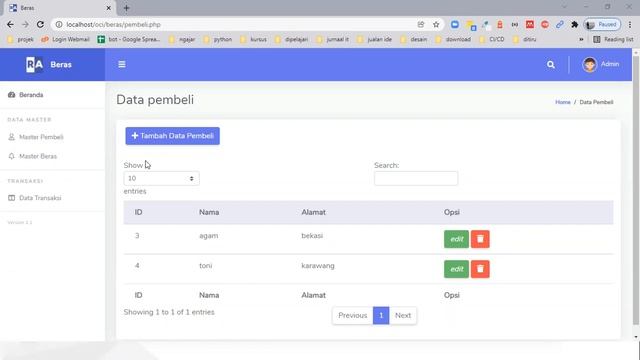The image size is (640, 360).
Task: Open Chrome three-dot menu
Action: [x=630, y=24]
